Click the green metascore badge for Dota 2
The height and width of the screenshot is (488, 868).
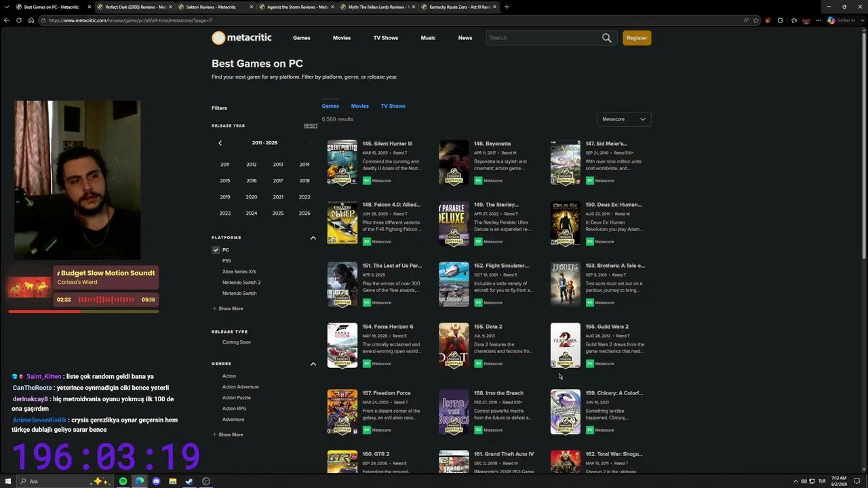[478, 363]
